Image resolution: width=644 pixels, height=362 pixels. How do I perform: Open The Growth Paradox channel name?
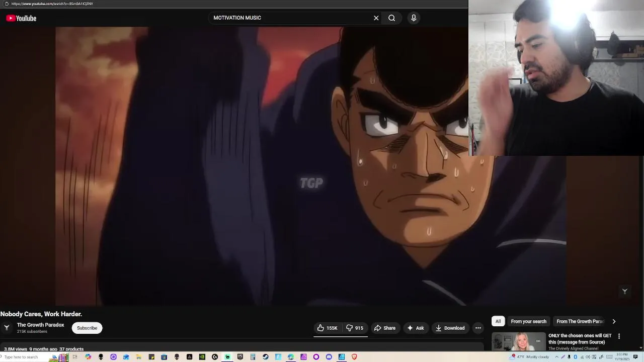point(40,325)
